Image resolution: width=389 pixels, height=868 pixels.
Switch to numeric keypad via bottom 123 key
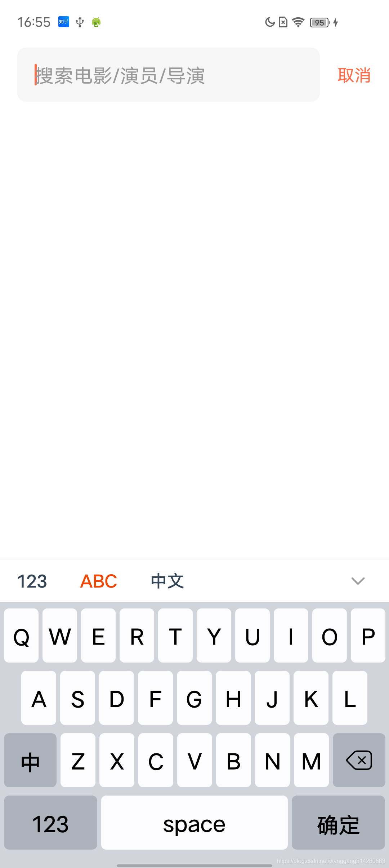50,823
